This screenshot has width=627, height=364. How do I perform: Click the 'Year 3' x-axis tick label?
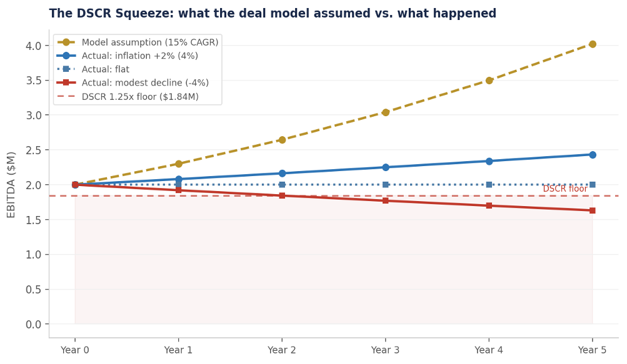386,350
